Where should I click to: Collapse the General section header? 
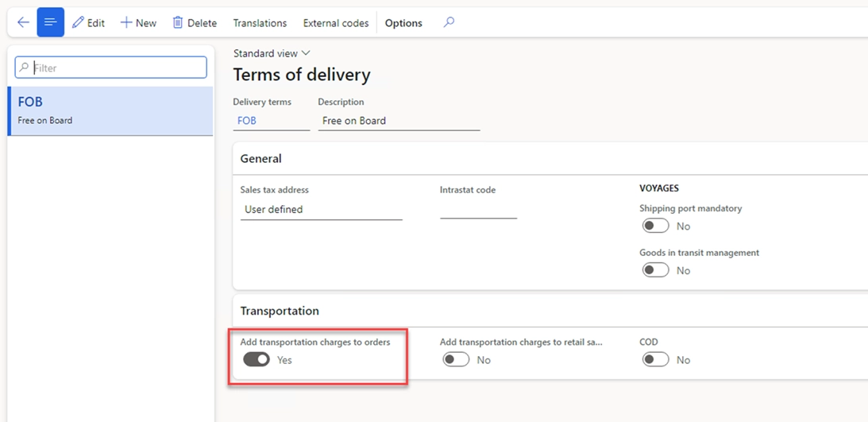pos(261,159)
